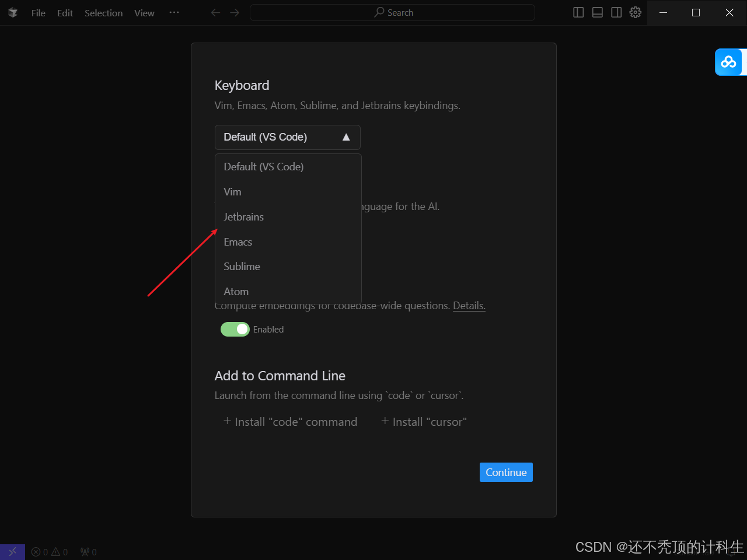
Task: Click the ports forwarded status icon
Action: click(x=89, y=552)
